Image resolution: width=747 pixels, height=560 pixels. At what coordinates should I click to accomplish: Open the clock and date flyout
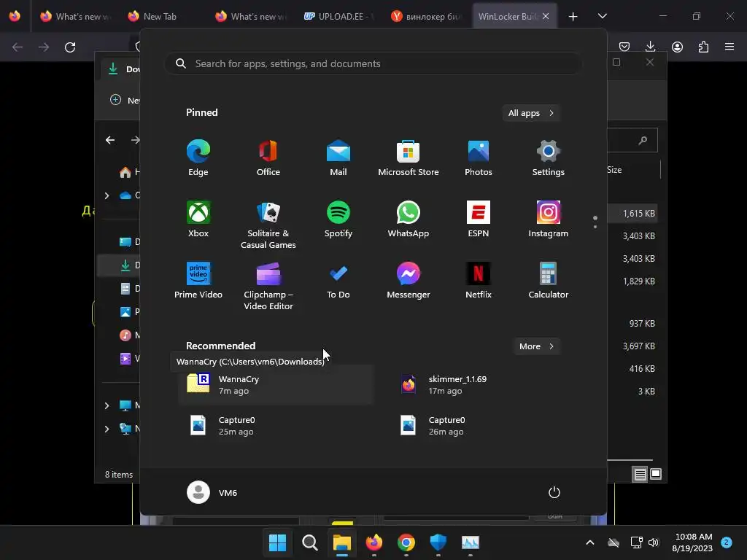[x=692, y=542]
